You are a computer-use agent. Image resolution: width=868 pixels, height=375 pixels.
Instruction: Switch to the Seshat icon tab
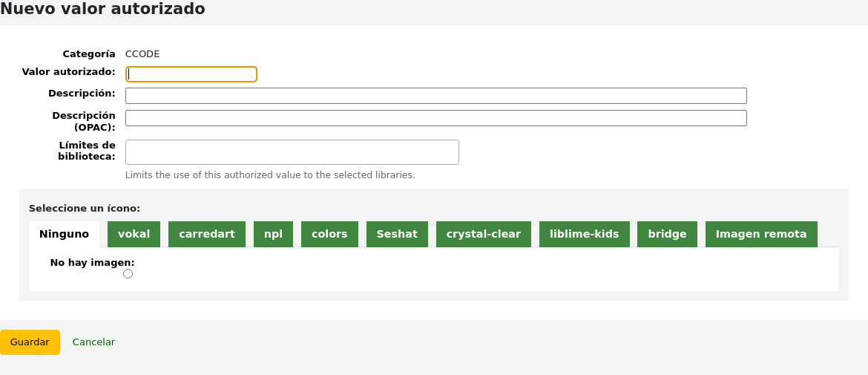[x=397, y=234]
